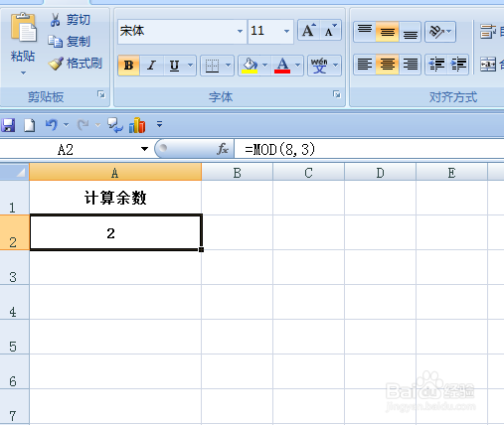Select row 3 header
The height and width of the screenshot is (425, 504).
[x=15, y=267]
